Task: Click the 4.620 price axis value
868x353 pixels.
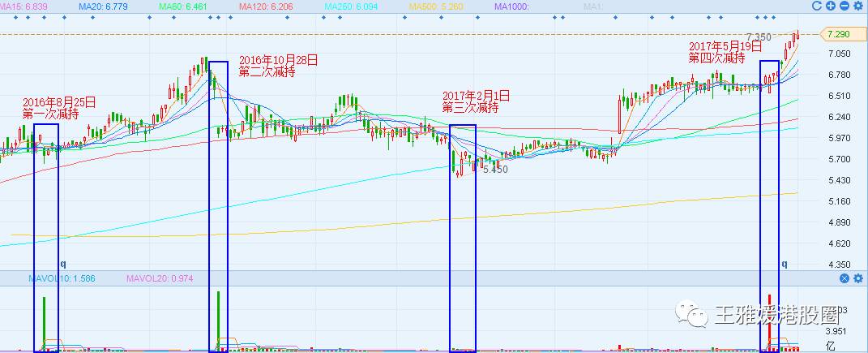Action: (838, 243)
